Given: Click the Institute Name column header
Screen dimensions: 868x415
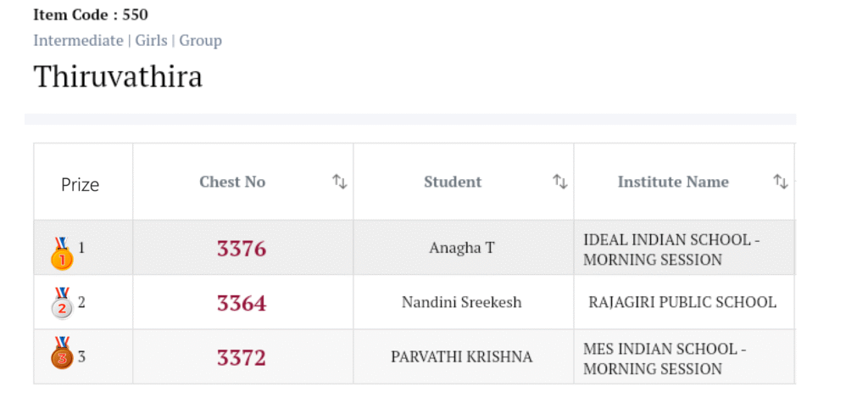Looking at the screenshot, I should (x=673, y=182).
